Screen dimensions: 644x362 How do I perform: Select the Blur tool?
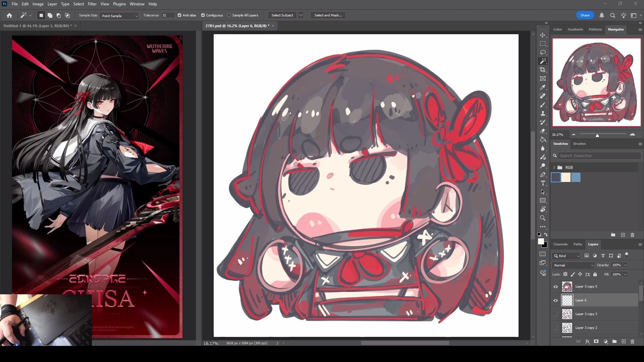[x=543, y=148]
